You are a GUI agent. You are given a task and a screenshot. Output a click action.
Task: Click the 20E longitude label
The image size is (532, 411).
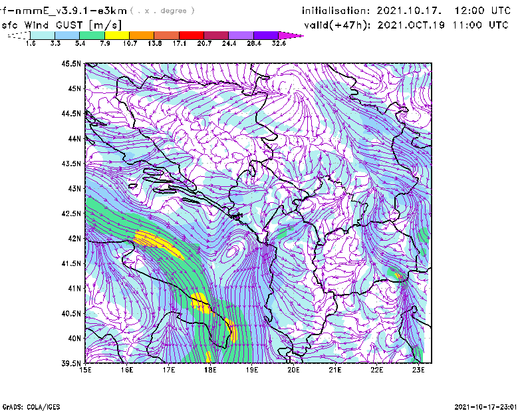[293, 370]
